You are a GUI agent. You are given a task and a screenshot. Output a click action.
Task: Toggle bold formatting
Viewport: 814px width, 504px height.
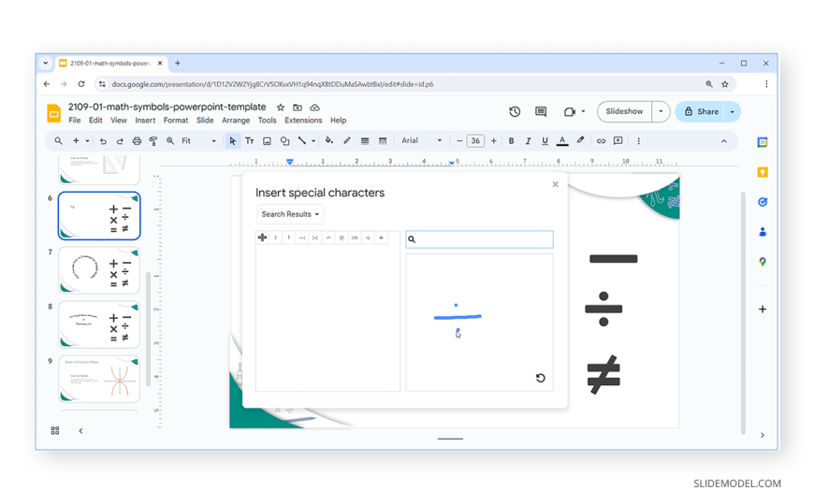[512, 141]
